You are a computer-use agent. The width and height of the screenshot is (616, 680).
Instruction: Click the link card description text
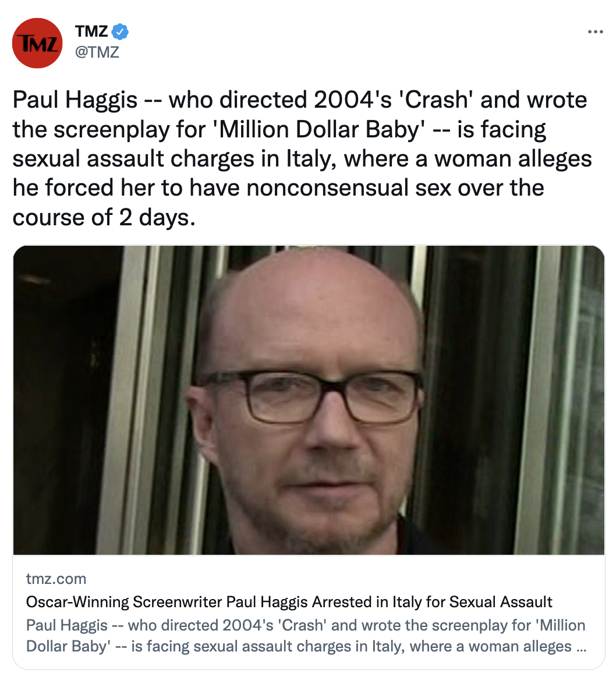tap(306, 636)
